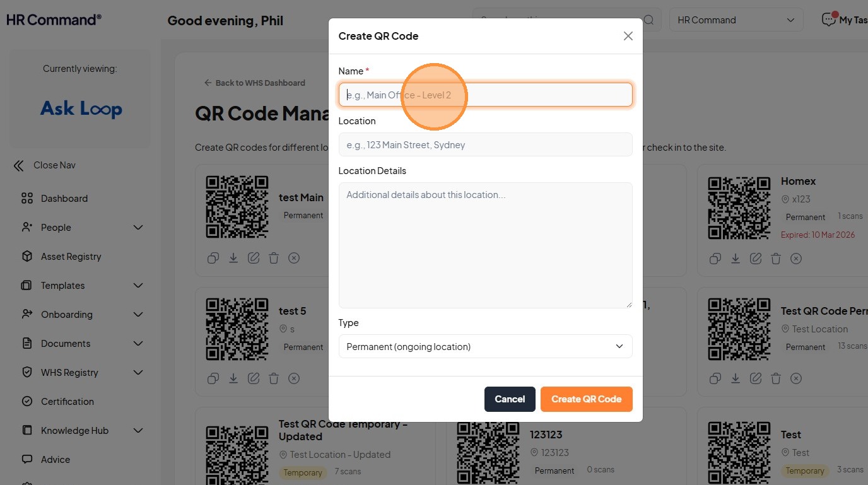Click into the Location text field
The width and height of the screenshot is (868, 485).
(x=485, y=144)
